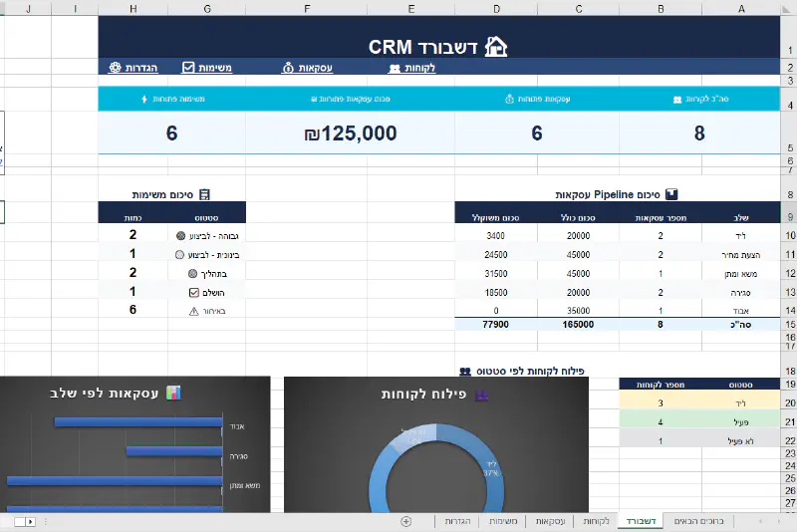Screen dimensions: 797x532
Task: Click the checkmark icon of the הושלם row
Action: [x=193, y=292]
